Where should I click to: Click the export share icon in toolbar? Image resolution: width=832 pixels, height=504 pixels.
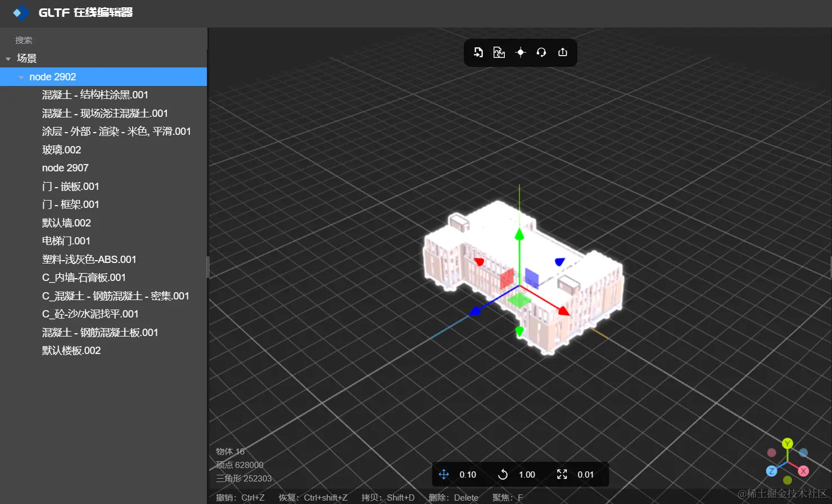point(563,52)
